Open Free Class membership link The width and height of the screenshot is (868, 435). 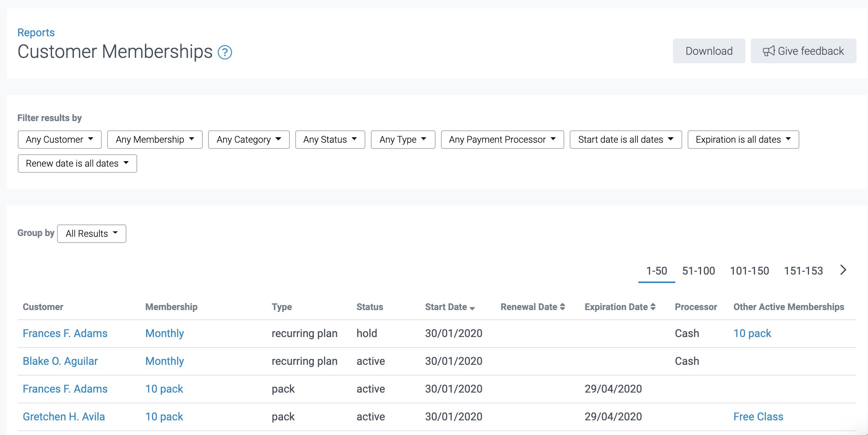(x=758, y=416)
